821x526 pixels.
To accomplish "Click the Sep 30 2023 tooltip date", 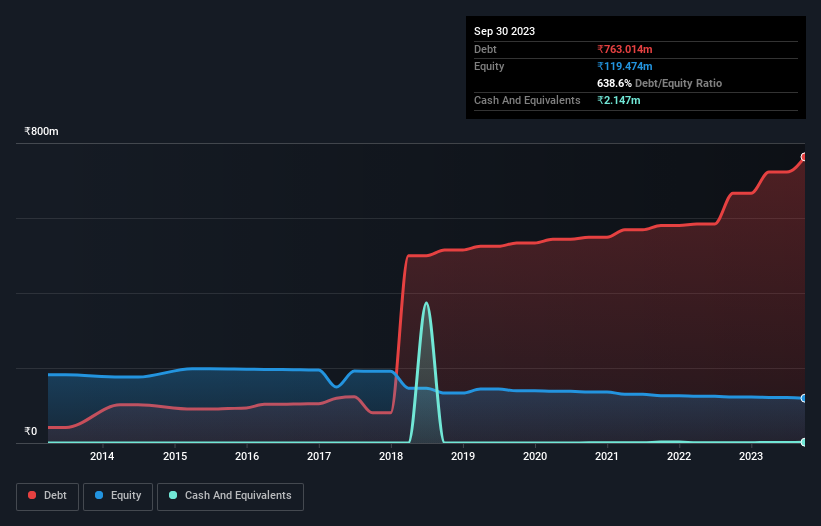I will click(504, 31).
